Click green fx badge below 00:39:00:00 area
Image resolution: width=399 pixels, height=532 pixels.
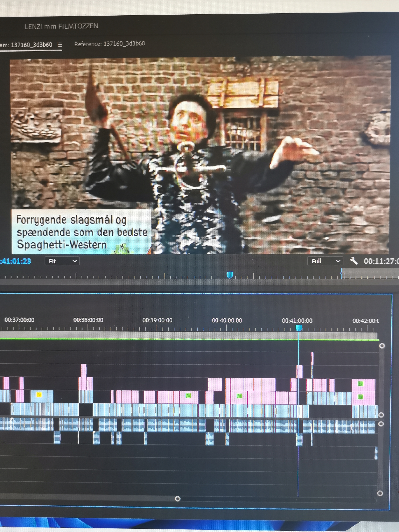188,395
